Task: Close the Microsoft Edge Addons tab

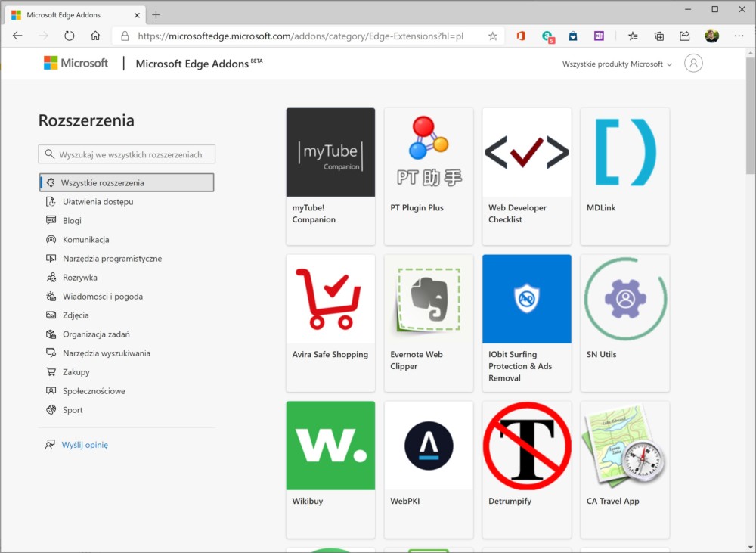Action: [137, 15]
